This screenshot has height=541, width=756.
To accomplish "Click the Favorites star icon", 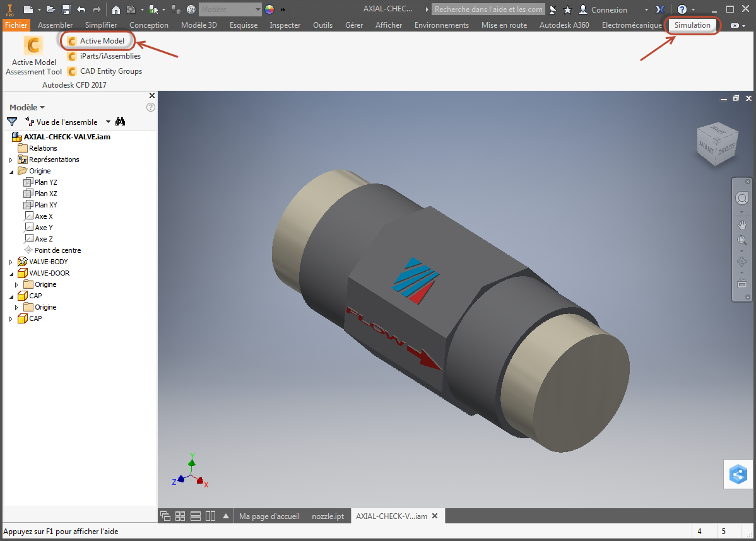I will 567,9.
